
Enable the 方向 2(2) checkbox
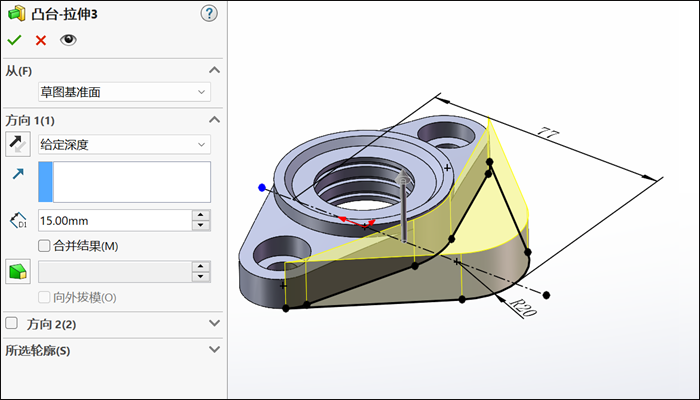pos(11,323)
